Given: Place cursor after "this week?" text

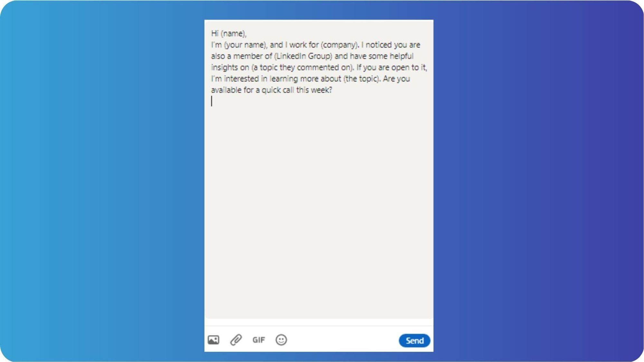Looking at the screenshot, I should click(333, 90).
